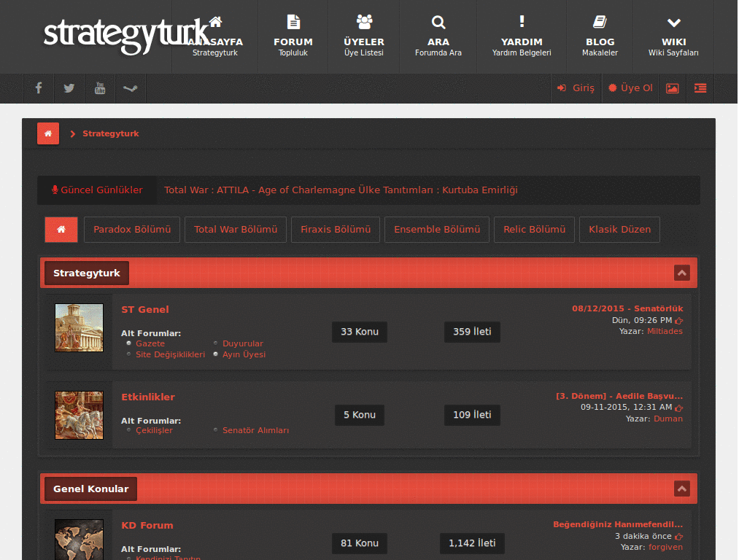
Task: Open the side panel list icon
Action: [700, 88]
